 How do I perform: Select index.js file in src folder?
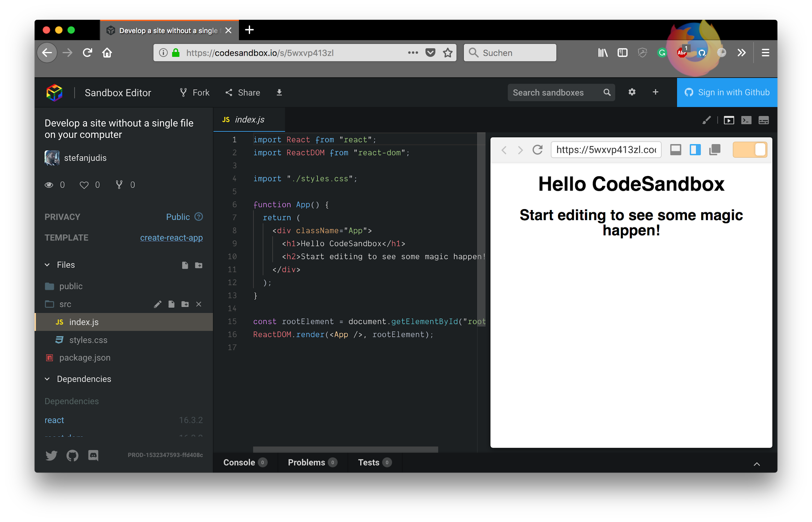(83, 322)
